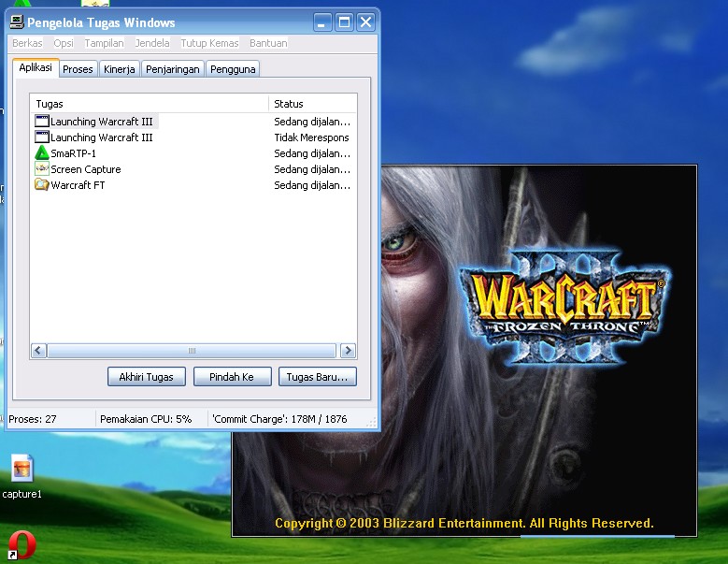Click the Pindah Ke button
Viewport: 728px width, 564px height.
(x=232, y=377)
